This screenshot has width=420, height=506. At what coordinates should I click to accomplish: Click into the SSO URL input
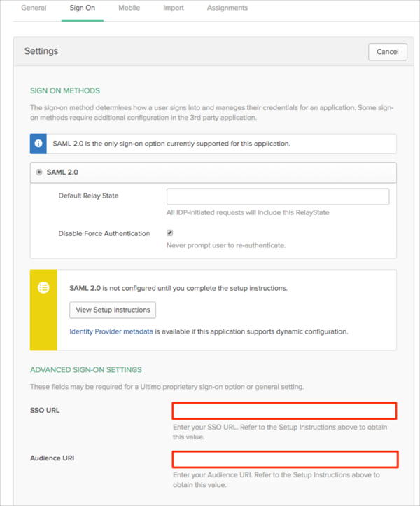point(285,411)
